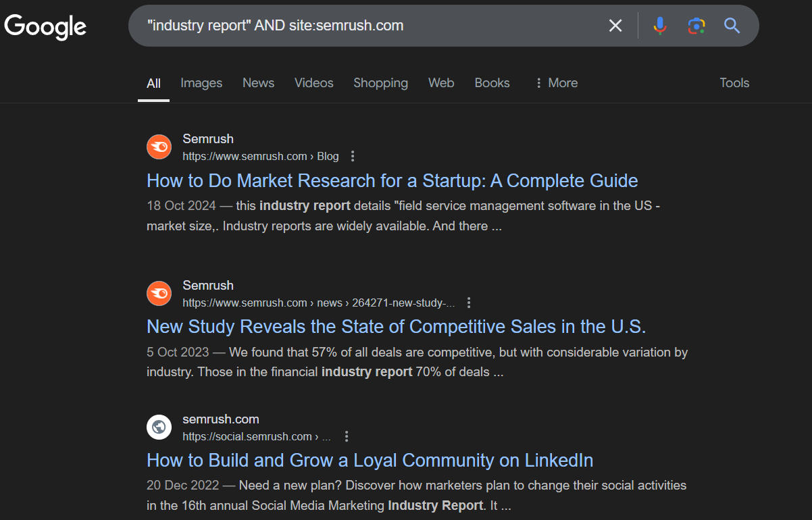The height and width of the screenshot is (520, 812).
Task: Click globe favicon on the LinkedIn community result
Action: pos(159,427)
